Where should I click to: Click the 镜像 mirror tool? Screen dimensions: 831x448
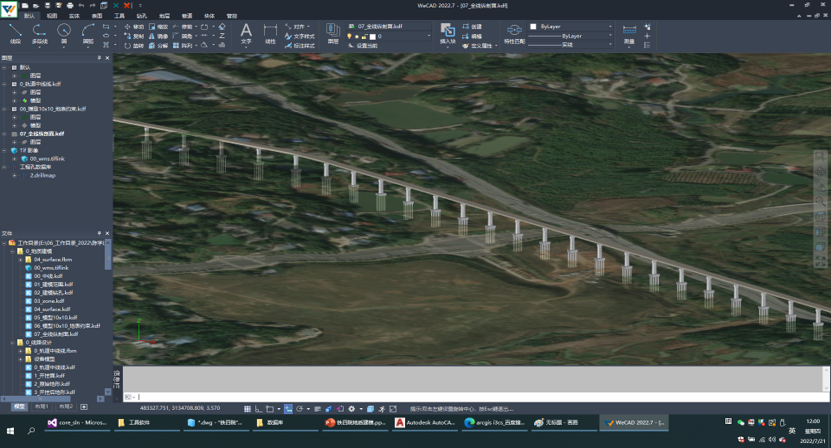158,36
